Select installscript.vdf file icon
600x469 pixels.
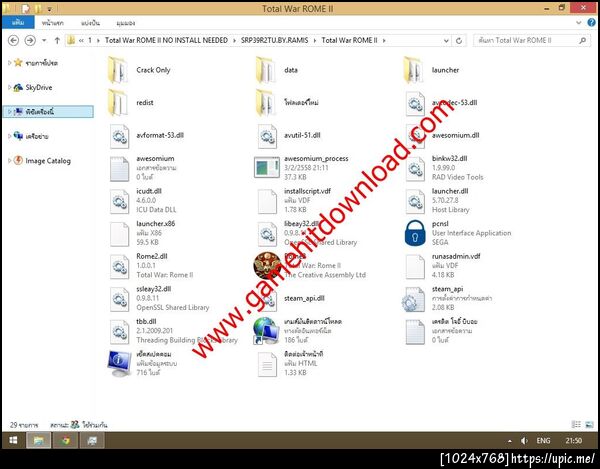[x=267, y=201]
